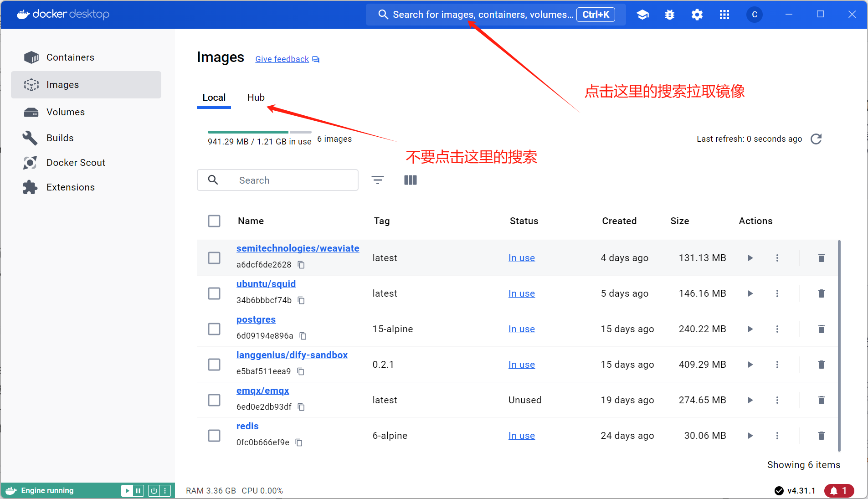Select all images with header checkbox

[214, 221]
